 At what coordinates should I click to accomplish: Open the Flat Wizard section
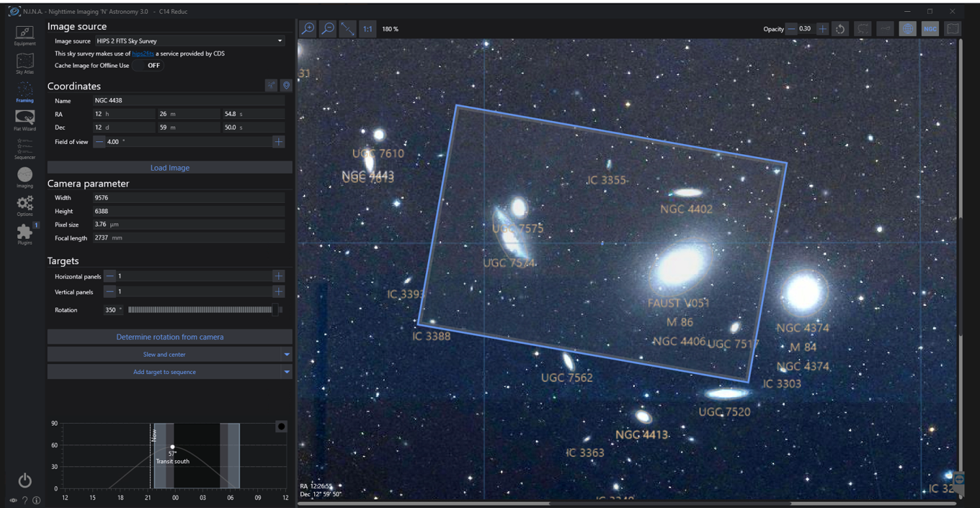click(25, 120)
